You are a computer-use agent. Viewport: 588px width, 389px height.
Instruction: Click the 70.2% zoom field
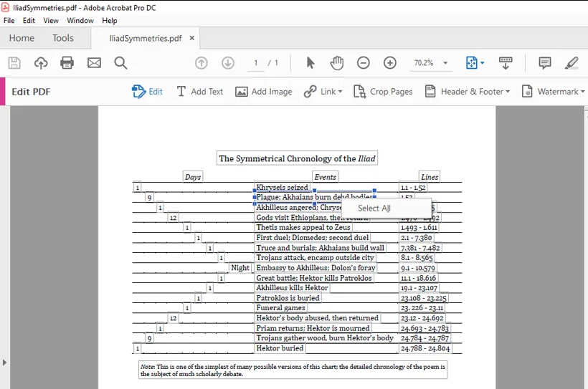(424, 62)
